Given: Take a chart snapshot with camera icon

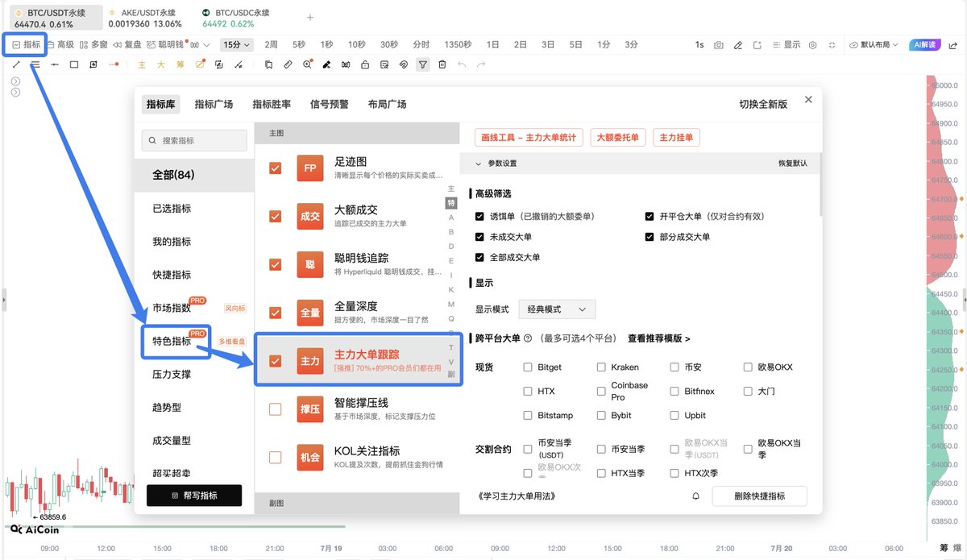Looking at the screenshot, I should point(719,45).
